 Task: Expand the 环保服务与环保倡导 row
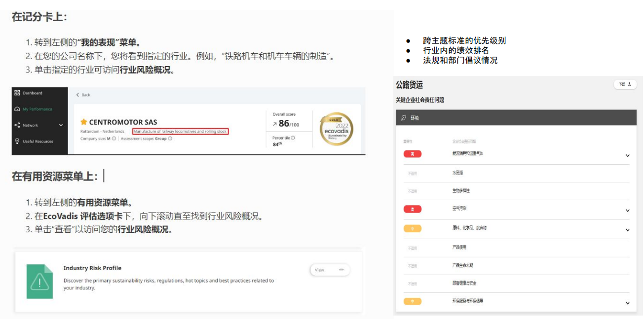click(628, 303)
